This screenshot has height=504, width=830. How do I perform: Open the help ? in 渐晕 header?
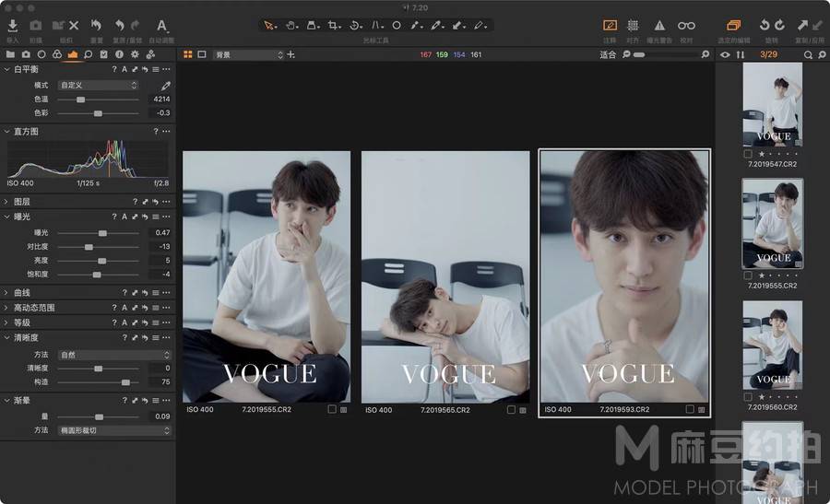(125, 401)
